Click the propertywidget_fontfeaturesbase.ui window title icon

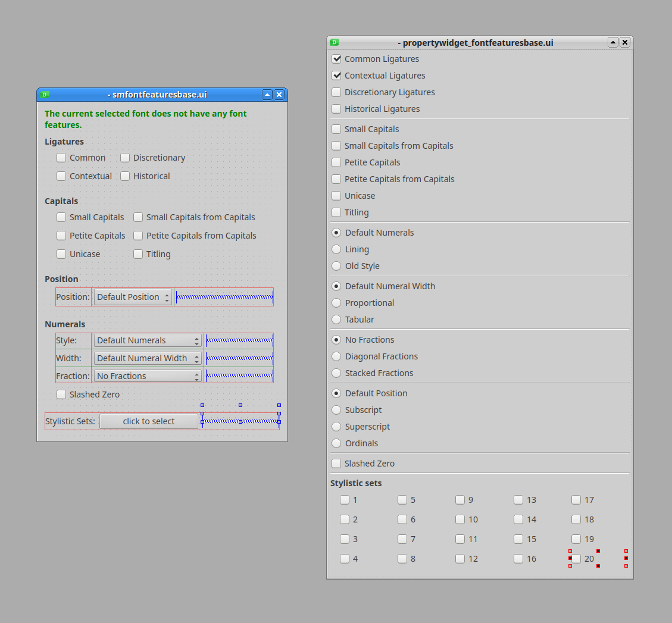335,42
